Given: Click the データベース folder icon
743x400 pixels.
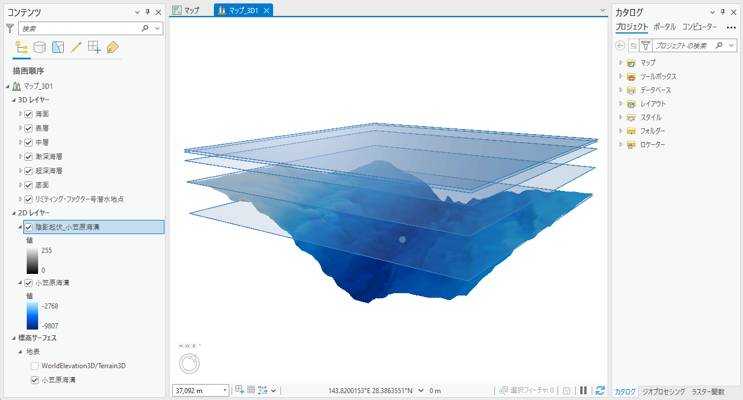Looking at the screenshot, I should point(631,90).
